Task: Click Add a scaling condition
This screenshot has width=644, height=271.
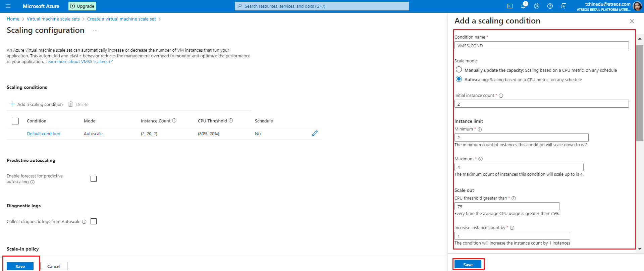Action: click(36, 104)
